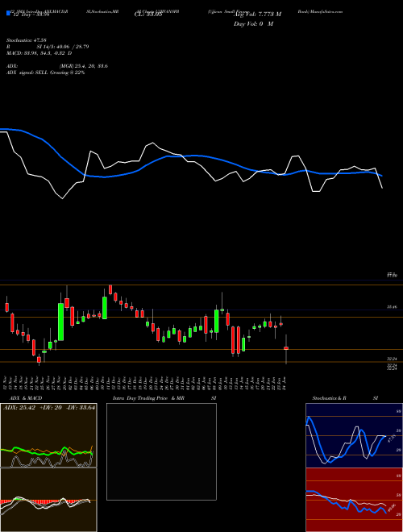Click 'Intra Day Trading Price & MR' title
403x532 pixels.
[x=148, y=398]
